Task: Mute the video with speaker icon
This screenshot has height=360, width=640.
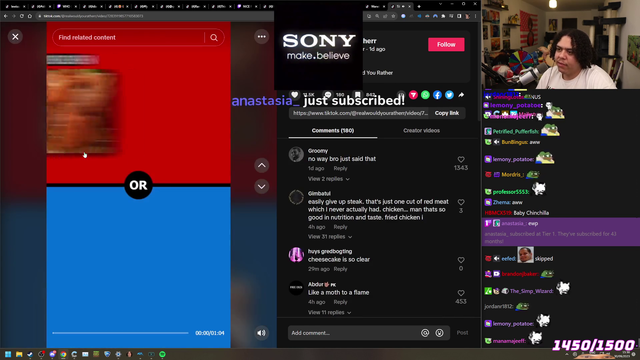Action: tap(262, 333)
